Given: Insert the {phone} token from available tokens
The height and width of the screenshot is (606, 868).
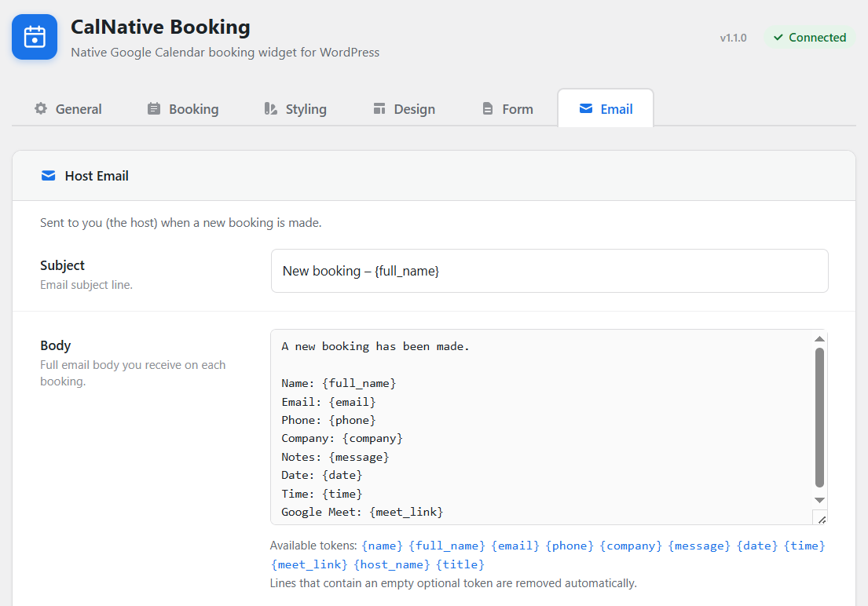Looking at the screenshot, I should [x=569, y=546].
